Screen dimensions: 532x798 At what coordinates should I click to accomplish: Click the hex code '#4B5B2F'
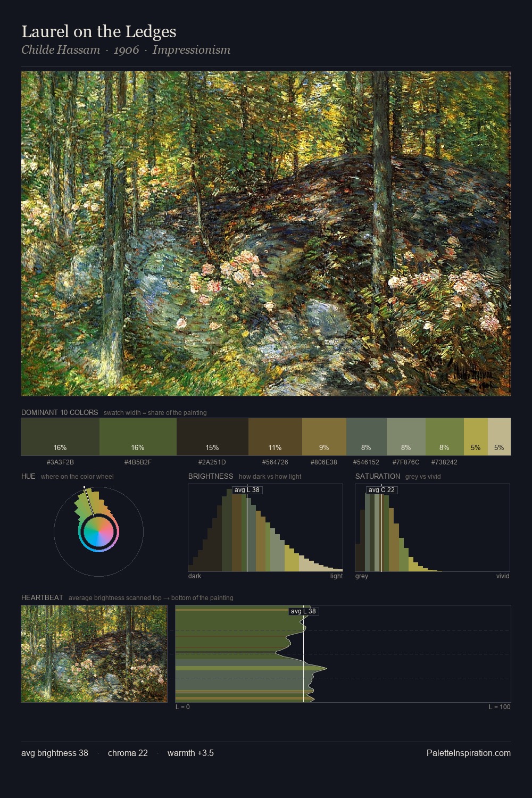coord(138,462)
